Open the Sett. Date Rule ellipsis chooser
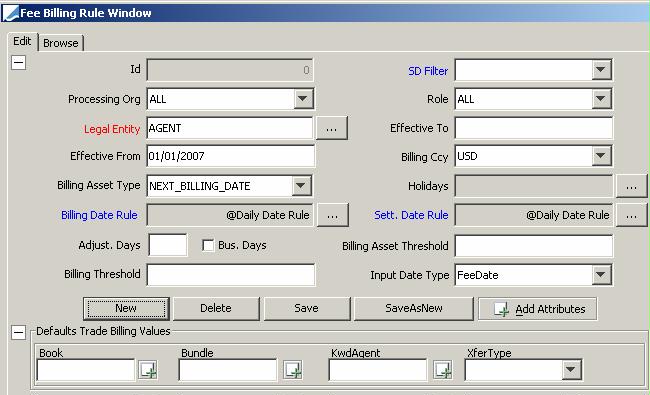The width and height of the screenshot is (650, 395). pyautogui.click(x=631, y=215)
